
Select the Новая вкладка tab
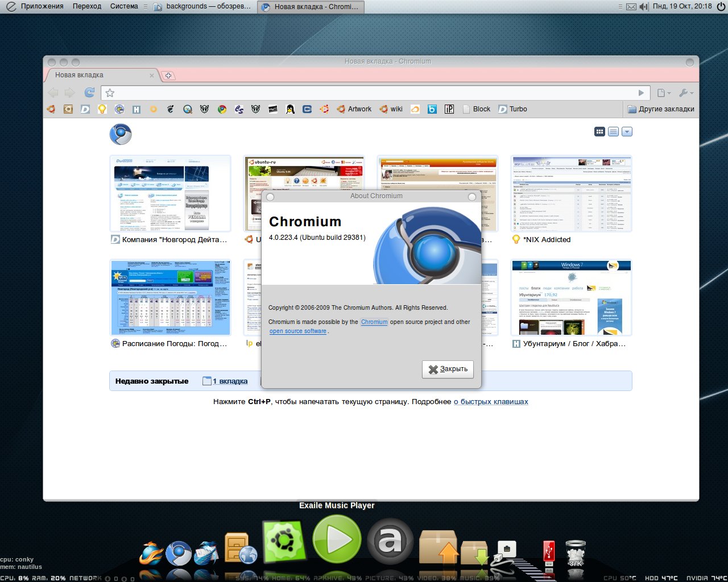[x=102, y=75]
